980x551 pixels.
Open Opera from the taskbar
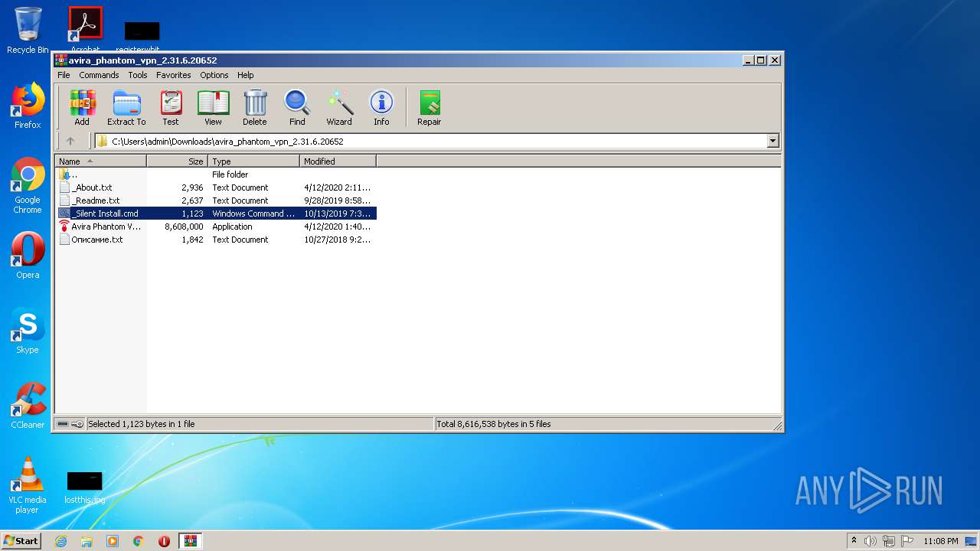[x=164, y=541]
